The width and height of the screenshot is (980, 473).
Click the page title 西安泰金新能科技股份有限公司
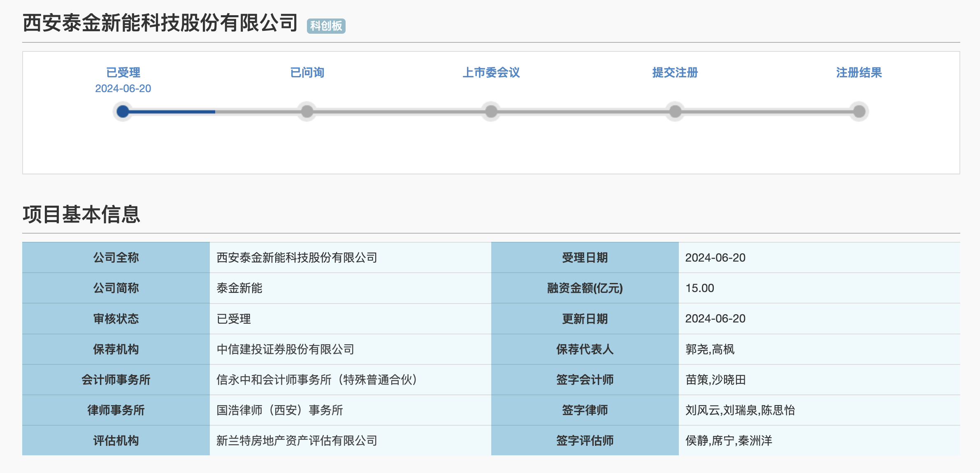pyautogui.click(x=160, y=23)
